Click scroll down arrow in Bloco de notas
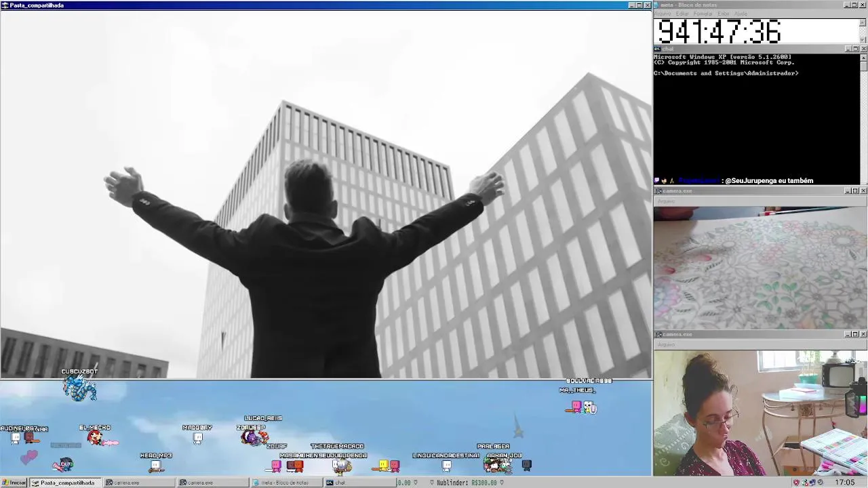The width and height of the screenshot is (868, 488). pyautogui.click(x=863, y=40)
